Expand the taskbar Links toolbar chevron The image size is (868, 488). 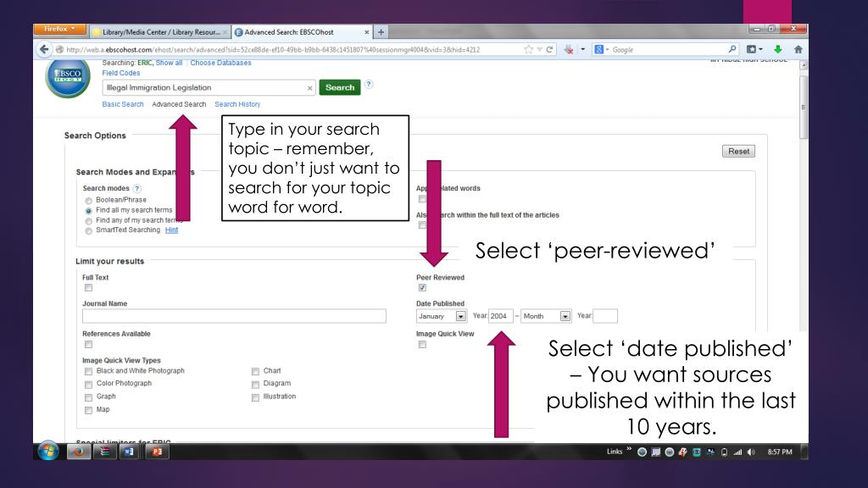click(629, 449)
